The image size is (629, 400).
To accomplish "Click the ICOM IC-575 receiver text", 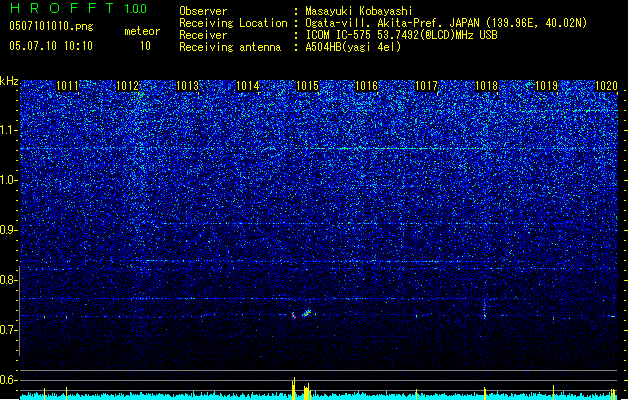I will click(x=401, y=35).
